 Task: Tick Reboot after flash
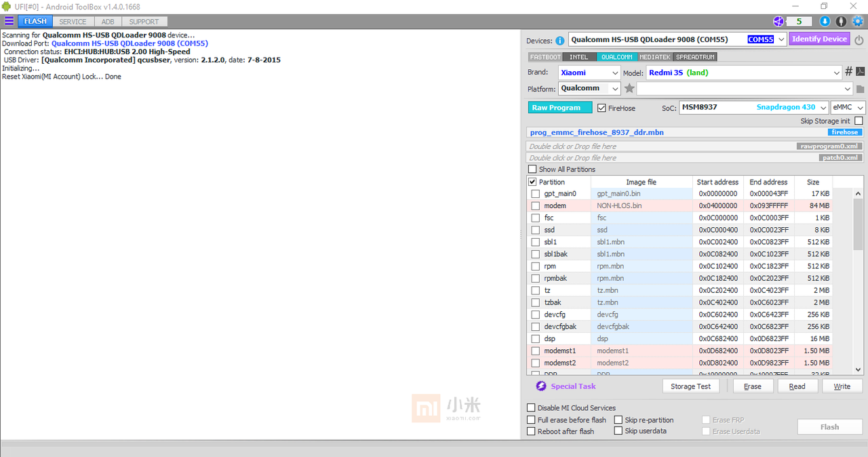[x=532, y=431]
